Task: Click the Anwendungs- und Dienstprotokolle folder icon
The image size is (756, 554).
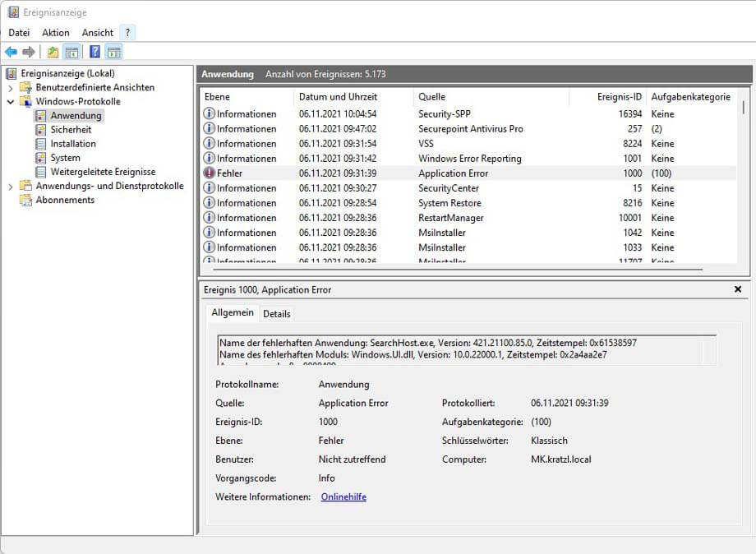Action: (x=25, y=186)
